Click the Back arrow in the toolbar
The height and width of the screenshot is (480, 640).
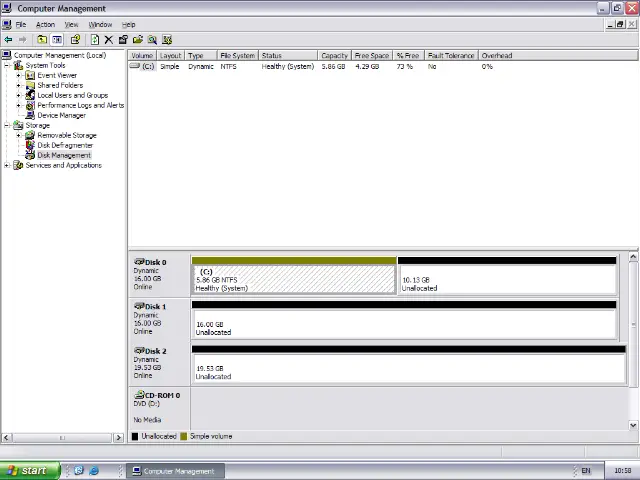(x=8, y=40)
